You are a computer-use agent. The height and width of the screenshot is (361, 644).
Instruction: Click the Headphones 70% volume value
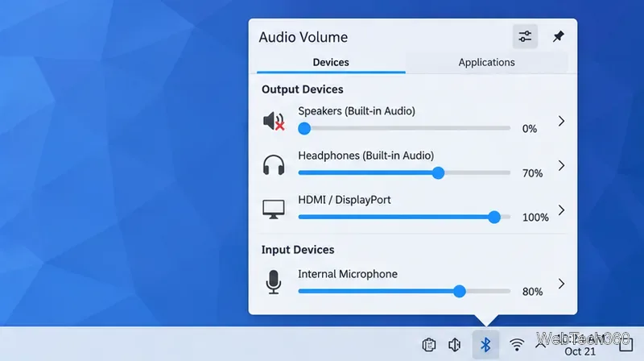(532, 173)
